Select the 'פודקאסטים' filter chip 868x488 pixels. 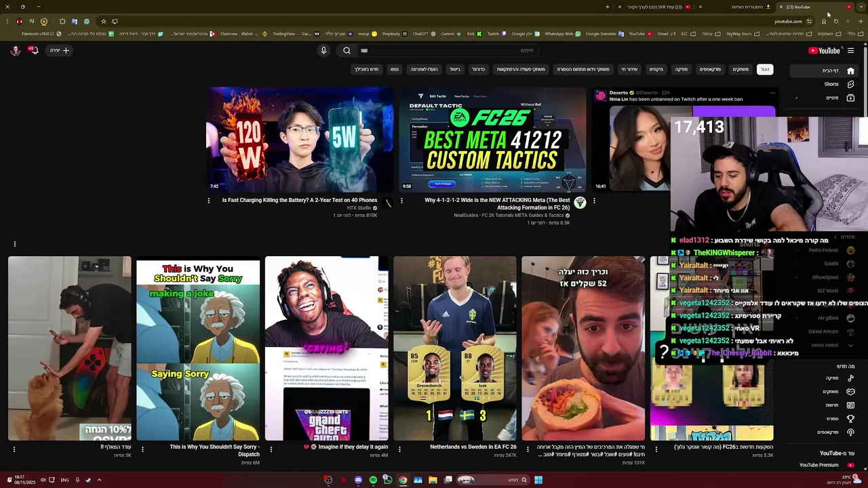(710, 69)
